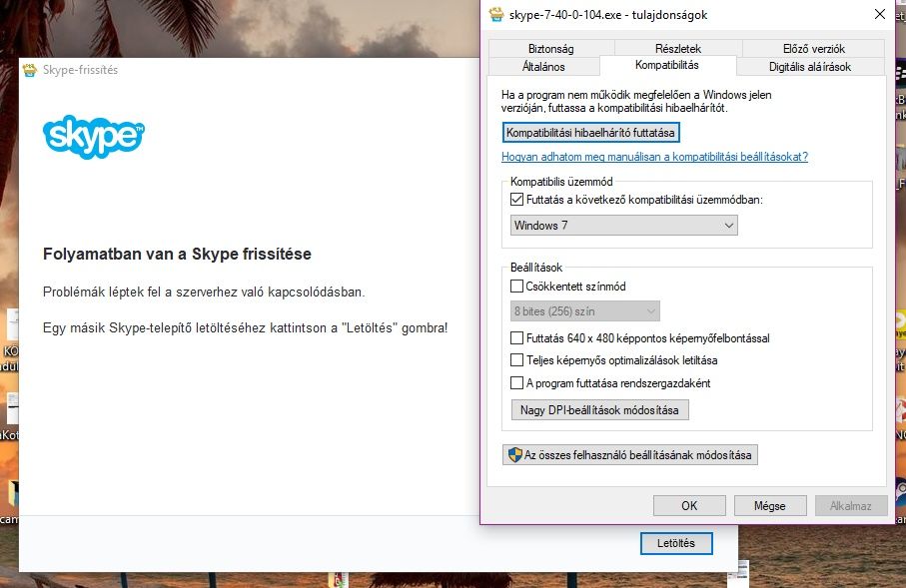Click the text about downloading another Skype-telepítő

click(245, 328)
